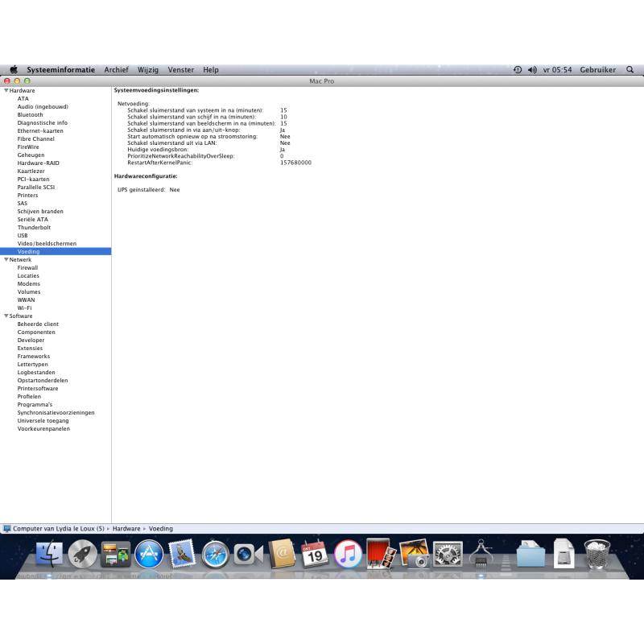Click Hardware in the path bar
644x644 pixels.
tap(126, 529)
